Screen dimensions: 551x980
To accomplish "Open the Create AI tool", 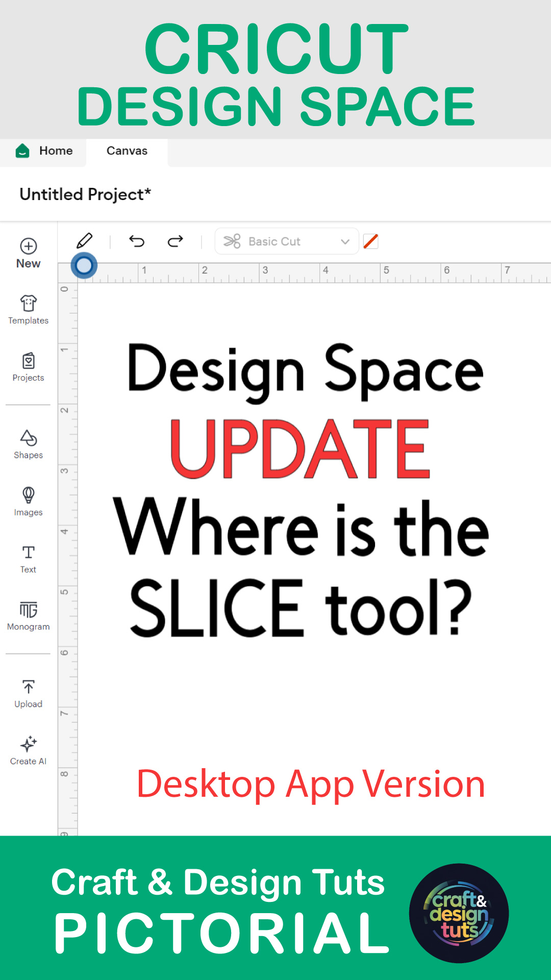I will 28,751.
